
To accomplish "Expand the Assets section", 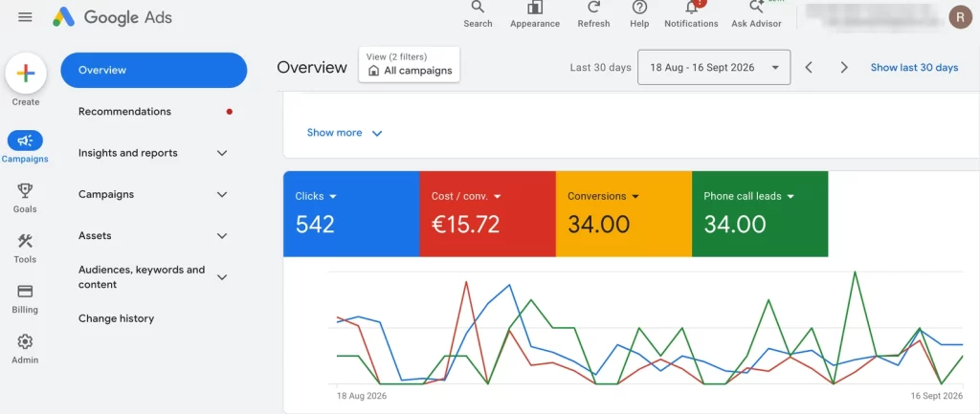I will [x=222, y=236].
